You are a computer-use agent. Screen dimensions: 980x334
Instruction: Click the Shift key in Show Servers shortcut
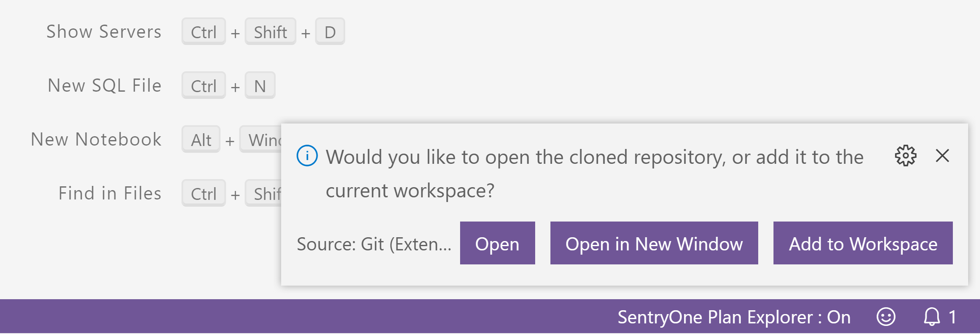(270, 32)
